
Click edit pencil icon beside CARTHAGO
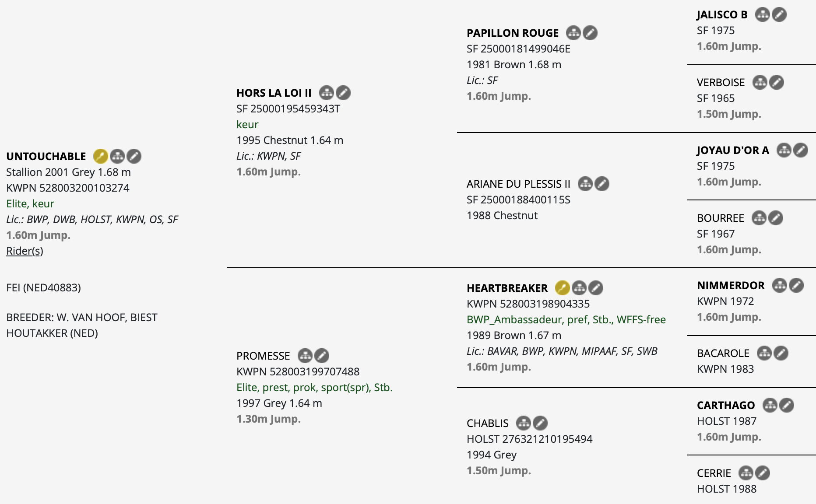coord(787,405)
